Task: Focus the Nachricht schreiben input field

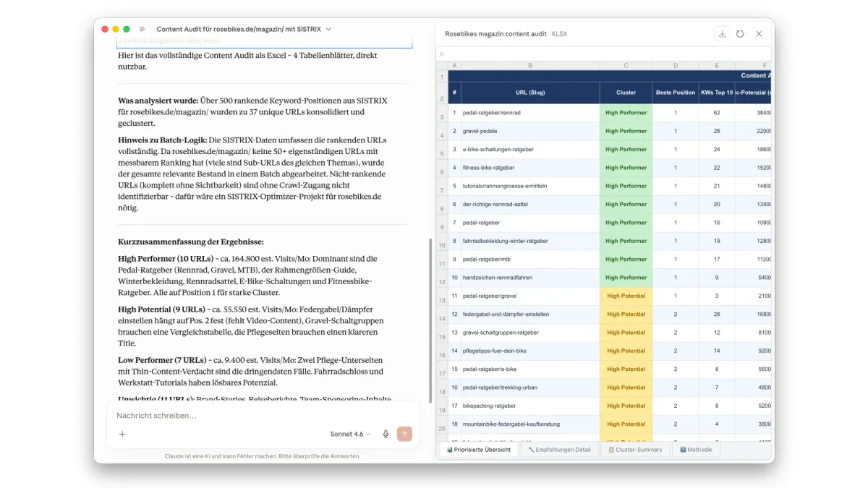Action: 263,416
